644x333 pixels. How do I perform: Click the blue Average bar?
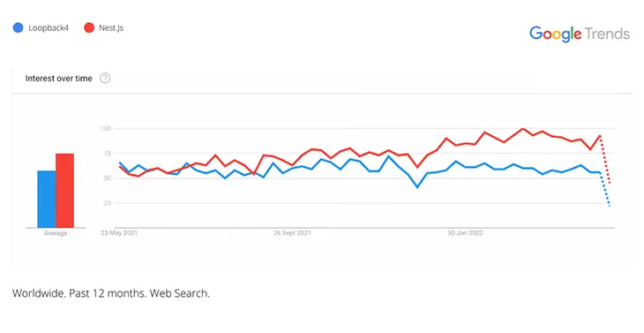(x=47, y=199)
